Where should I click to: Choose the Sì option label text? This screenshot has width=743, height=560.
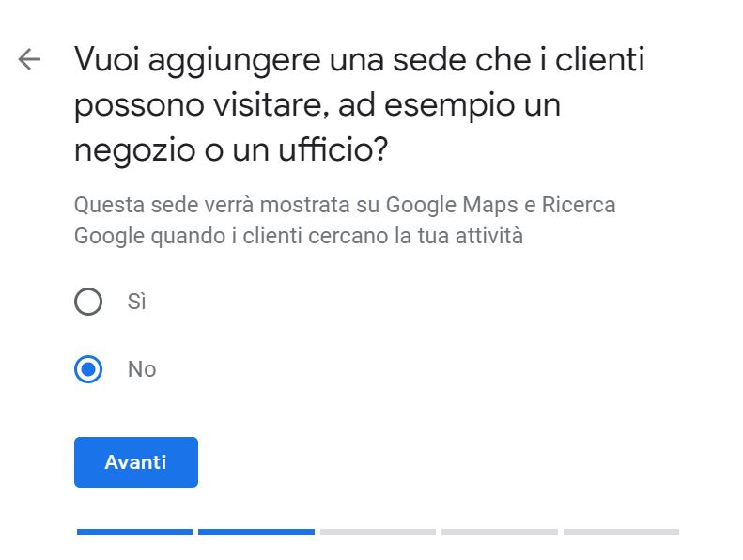pos(136,302)
